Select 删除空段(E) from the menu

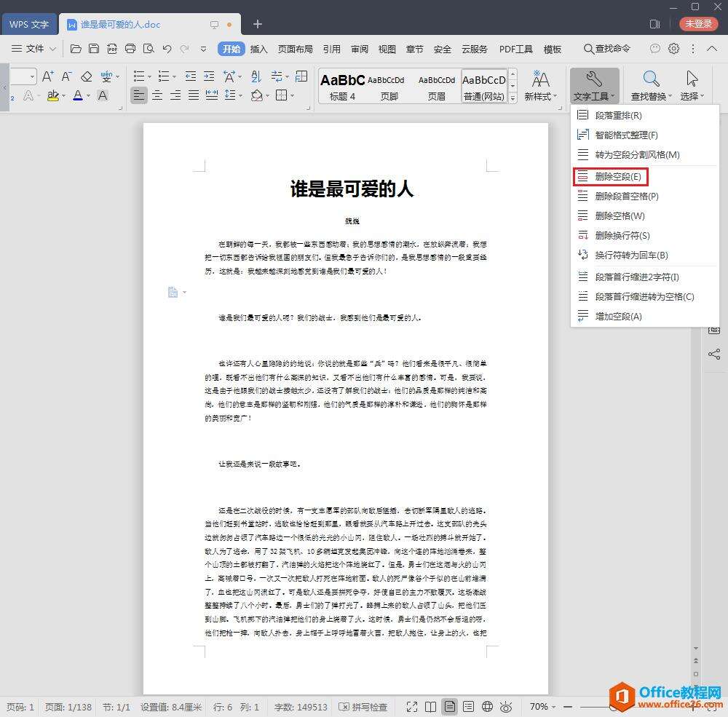point(617,176)
